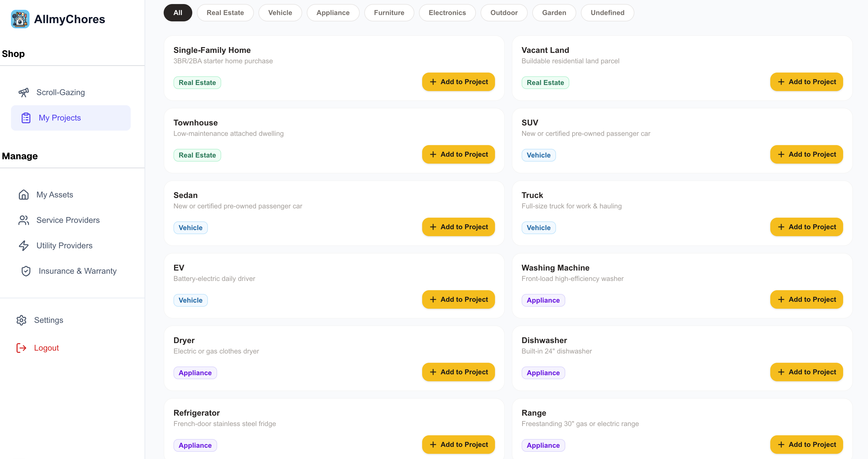Click 'Buildable residential land parcel' text
This screenshot has height=459, width=868.
[x=570, y=61]
